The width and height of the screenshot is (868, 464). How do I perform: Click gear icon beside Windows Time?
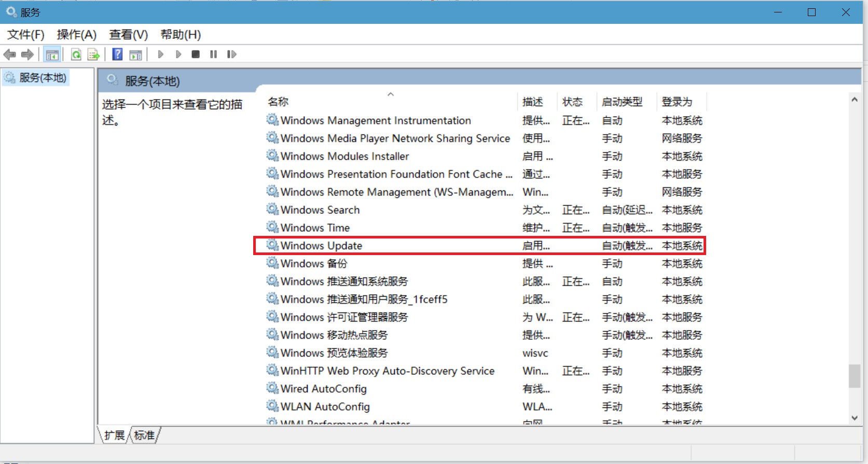tap(272, 227)
